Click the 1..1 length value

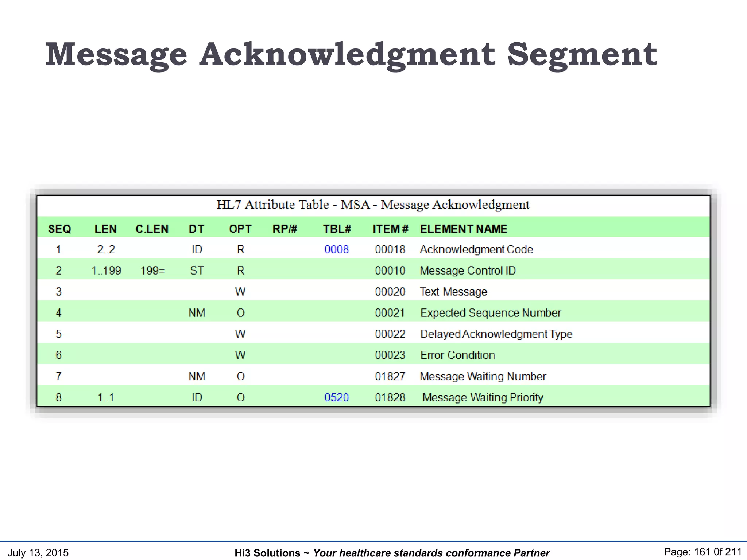click(106, 397)
